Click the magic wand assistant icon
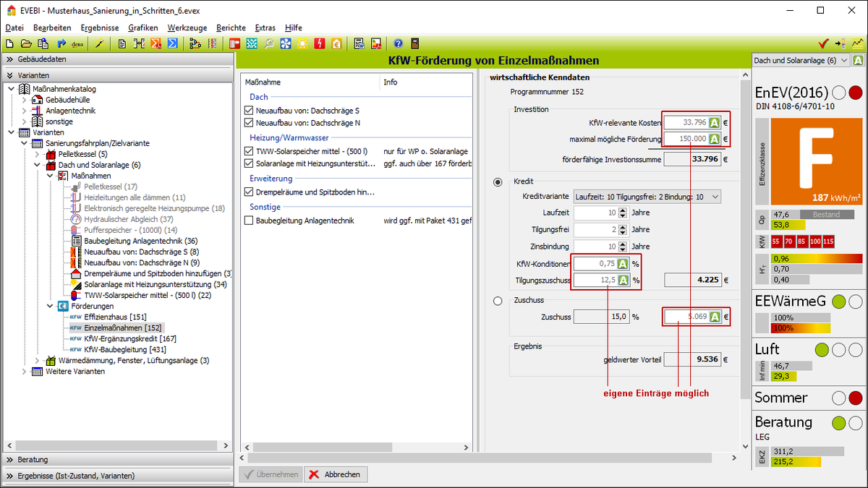868x488 pixels. [100, 43]
